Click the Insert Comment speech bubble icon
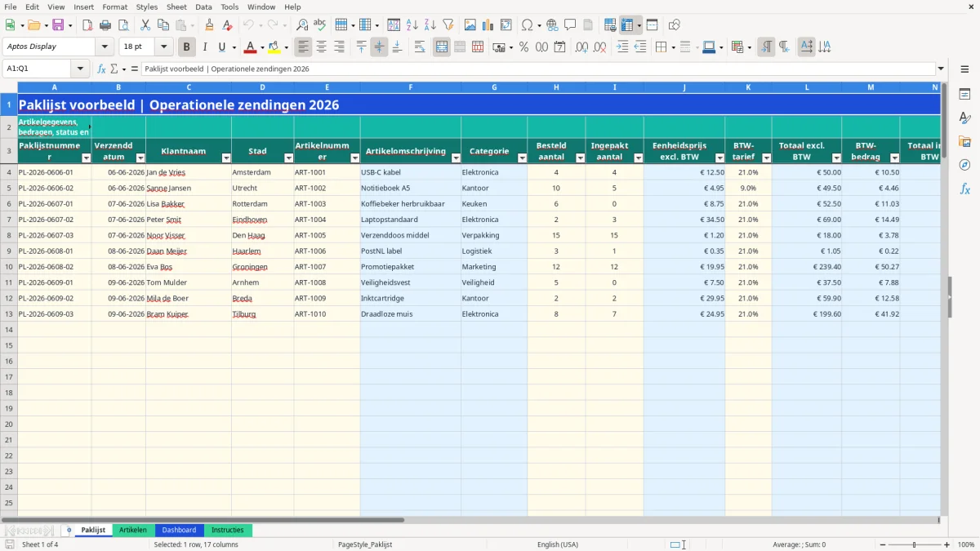The image size is (980, 551). 570,25
